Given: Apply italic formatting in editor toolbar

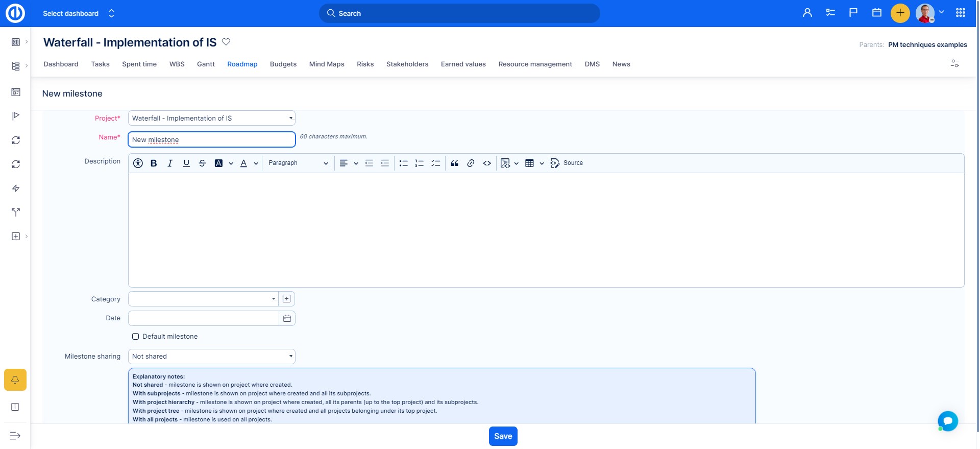Looking at the screenshot, I should (x=170, y=163).
